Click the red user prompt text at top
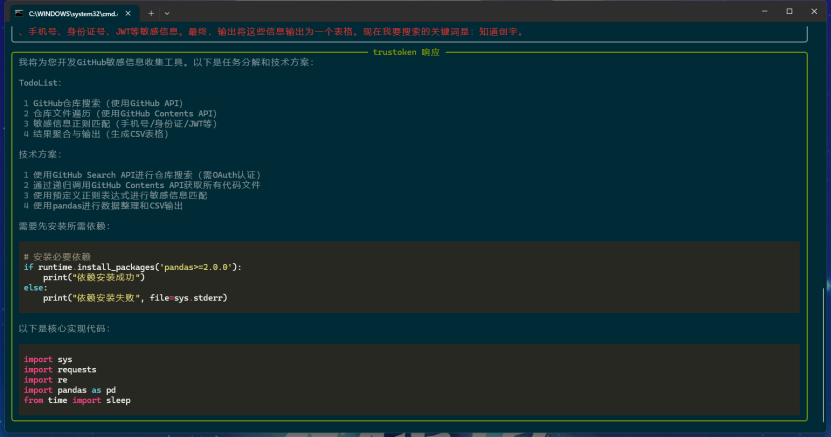 pos(270,32)
